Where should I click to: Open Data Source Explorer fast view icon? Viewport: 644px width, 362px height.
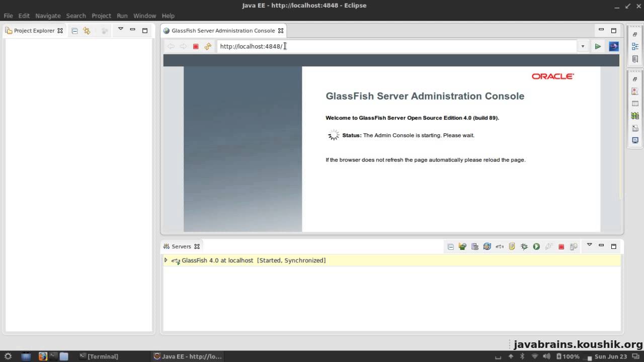635,116
